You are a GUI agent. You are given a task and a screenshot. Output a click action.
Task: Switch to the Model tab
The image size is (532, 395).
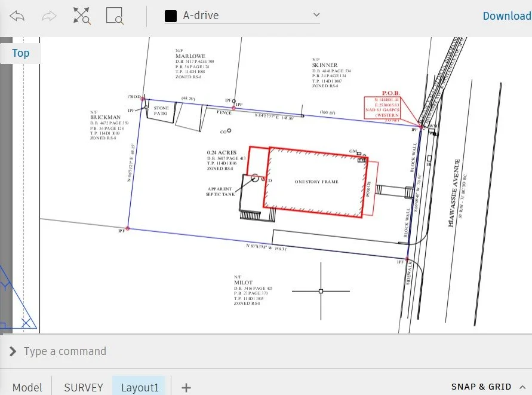click(x=27, y=387)
